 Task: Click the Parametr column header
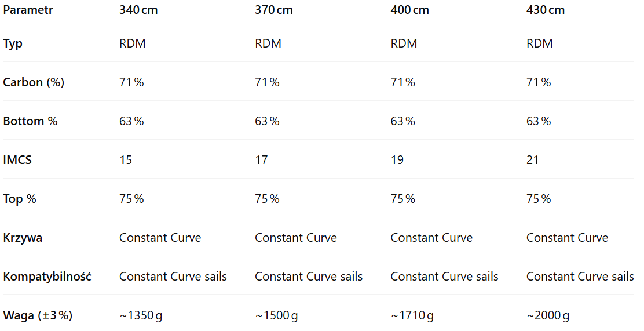pos(28,10)
